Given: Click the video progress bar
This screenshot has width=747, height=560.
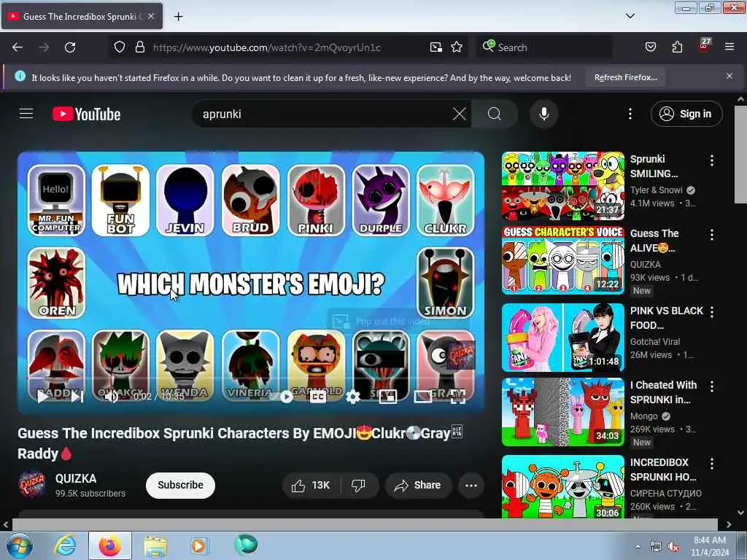Looking at the screenshot, I should [251, 378].
